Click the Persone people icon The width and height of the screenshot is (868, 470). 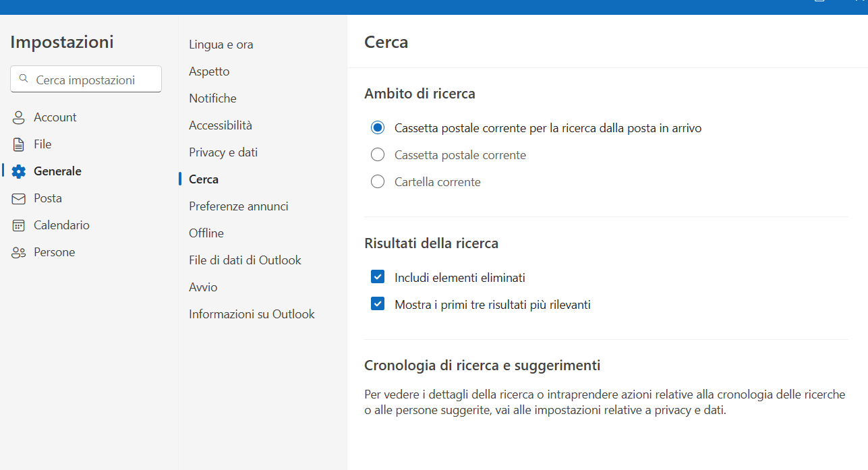click(19, 252)
